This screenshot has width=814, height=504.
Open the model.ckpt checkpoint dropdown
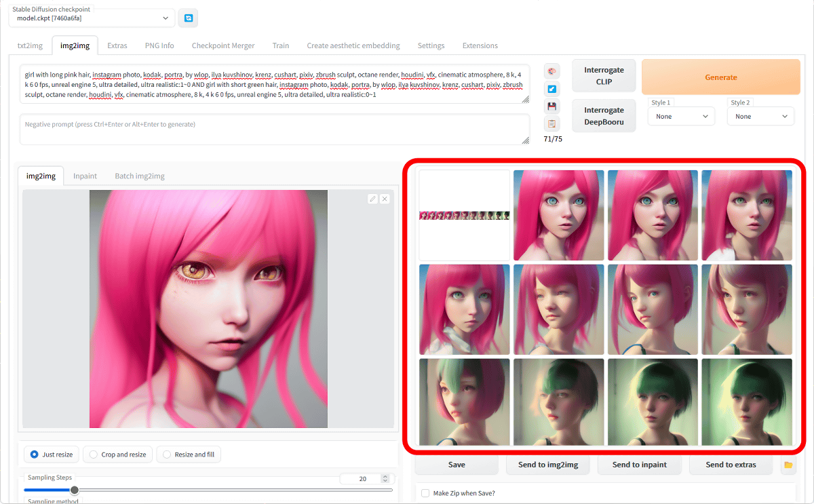click(x=92, y=18)
